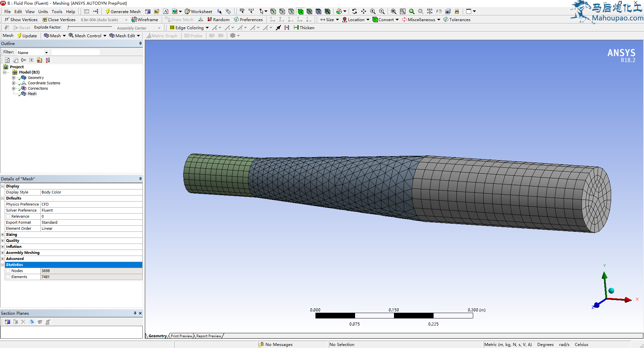
Task: Click the outline filter text field
Action: (x=76, y=52)
